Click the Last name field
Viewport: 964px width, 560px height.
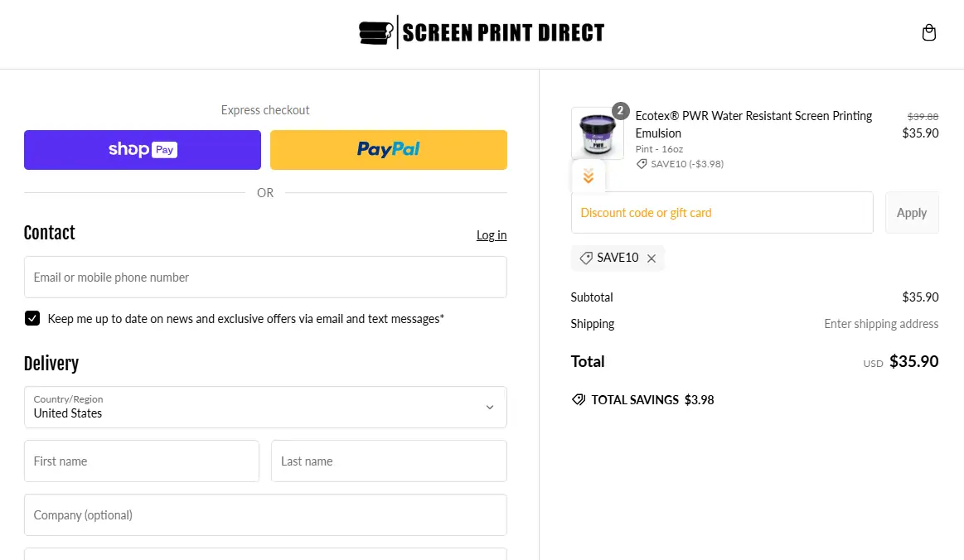pos(389,461)
